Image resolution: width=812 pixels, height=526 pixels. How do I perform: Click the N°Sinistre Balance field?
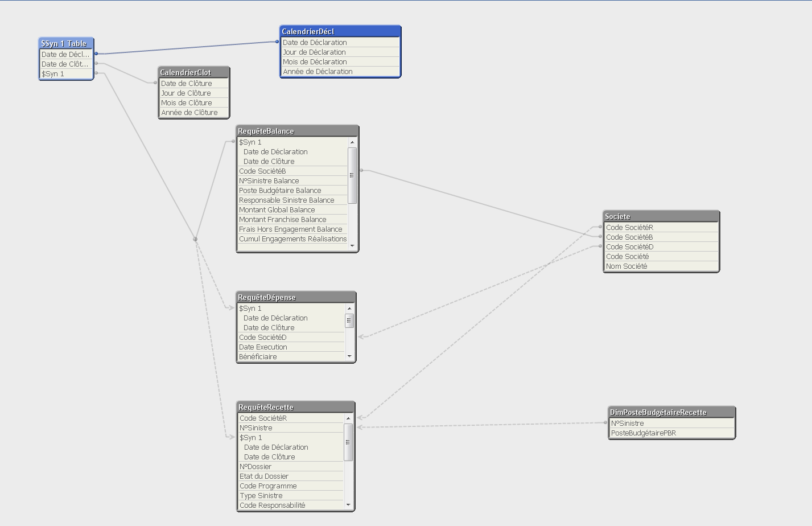[x=292, y=180]
